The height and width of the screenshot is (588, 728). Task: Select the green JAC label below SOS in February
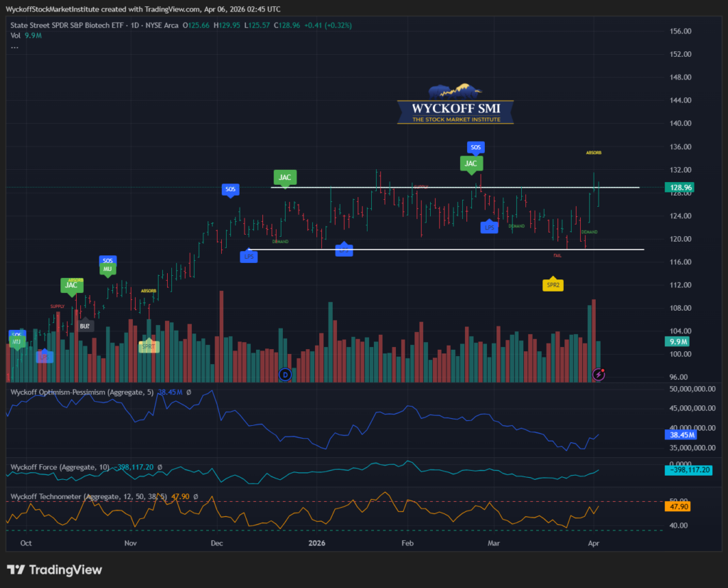pos(471,164)
